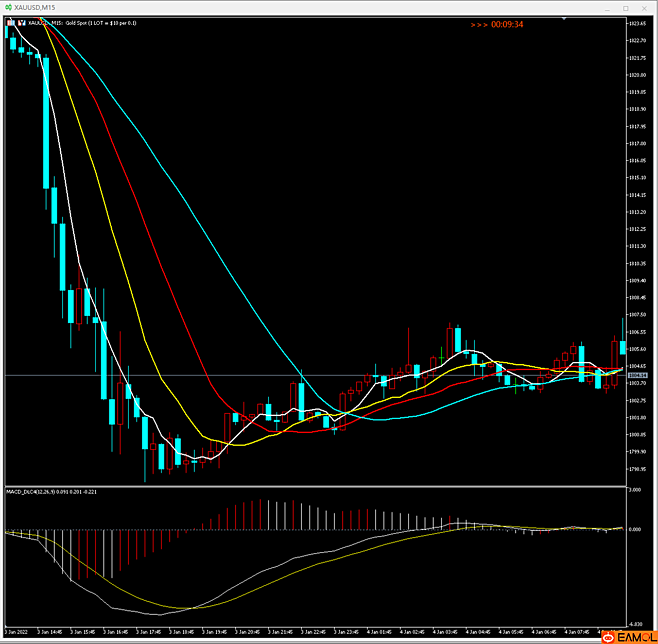Click the current price tag 1804.14

pos(637,376)
